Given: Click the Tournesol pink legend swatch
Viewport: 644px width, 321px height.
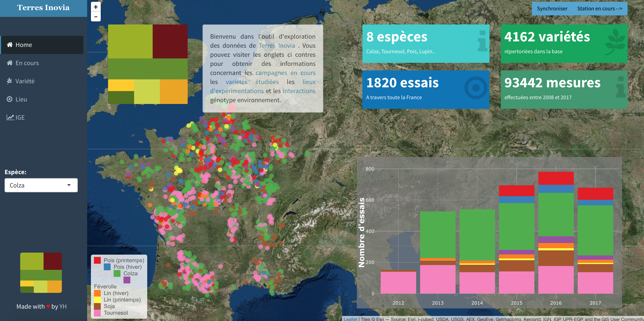Looking at the screenshot, I should click(97, 313).
